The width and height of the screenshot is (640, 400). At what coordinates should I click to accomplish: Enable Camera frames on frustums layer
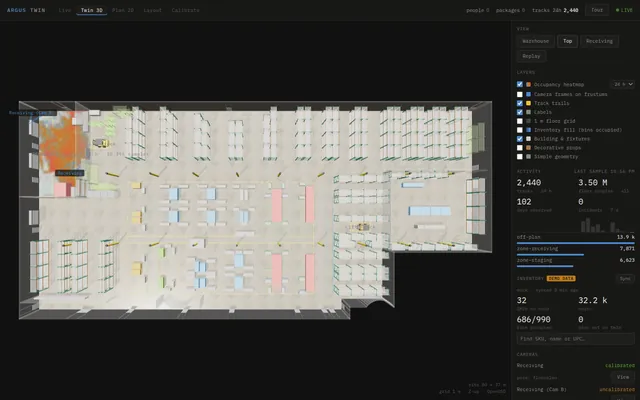520,94
